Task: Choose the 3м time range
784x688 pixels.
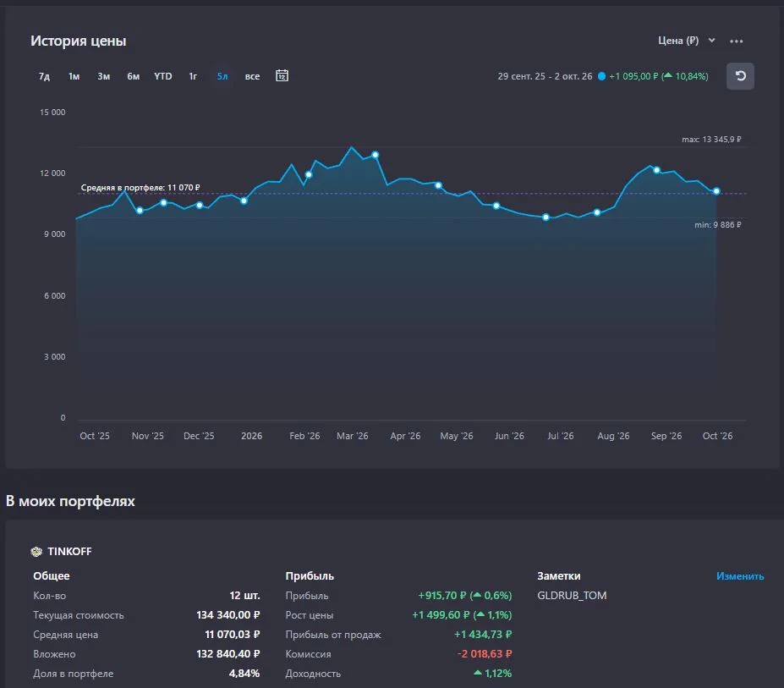Action: (x=103, y=76)
